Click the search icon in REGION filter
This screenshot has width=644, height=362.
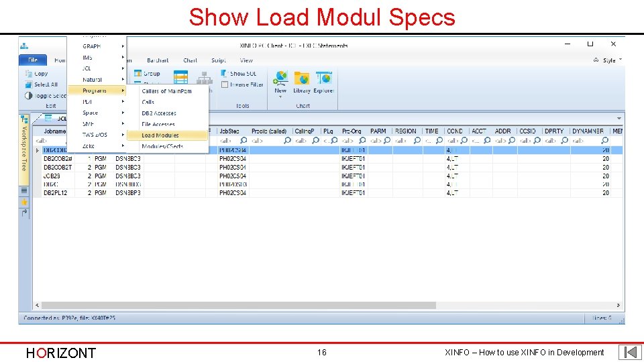[417, 140]
